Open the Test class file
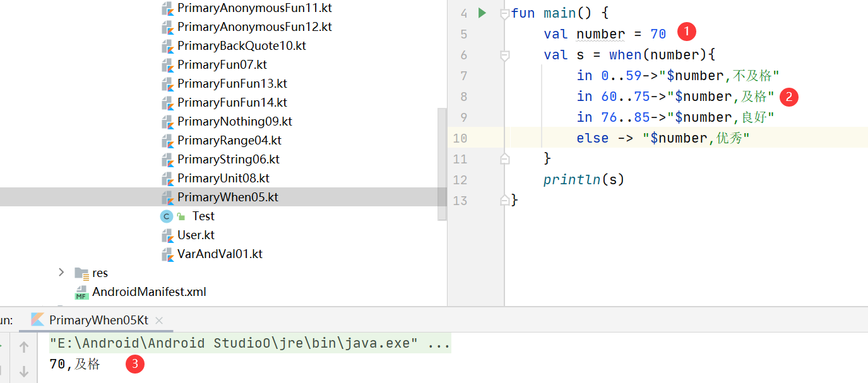This screenshot has width=868, height=383. (203, 216)
